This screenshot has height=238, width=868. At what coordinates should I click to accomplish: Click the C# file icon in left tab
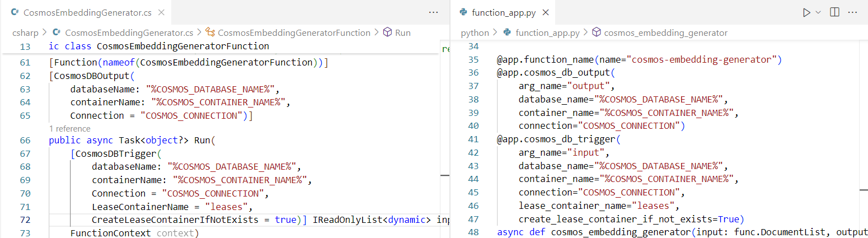[x=15, y=12]
